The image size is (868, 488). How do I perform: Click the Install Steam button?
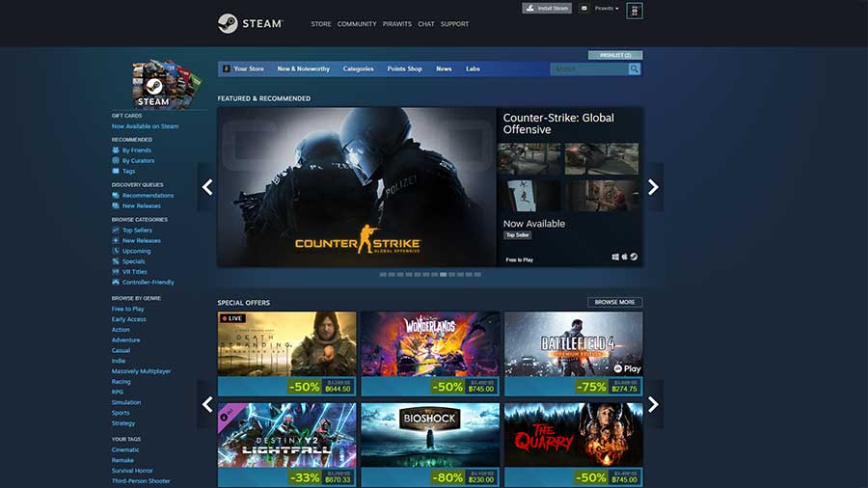click(547, 9)
